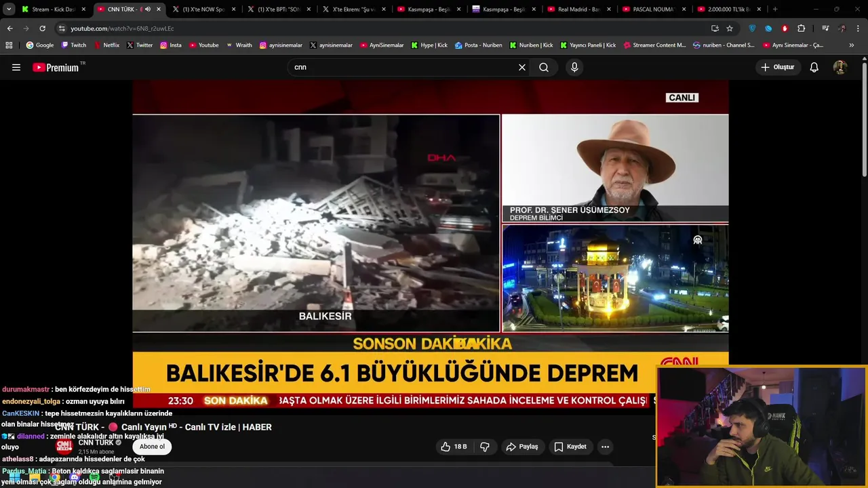Viewport: 868px width, 488px height.
Task: Close the CNN TÜRK tab
Action: click(x=159, y=9)
